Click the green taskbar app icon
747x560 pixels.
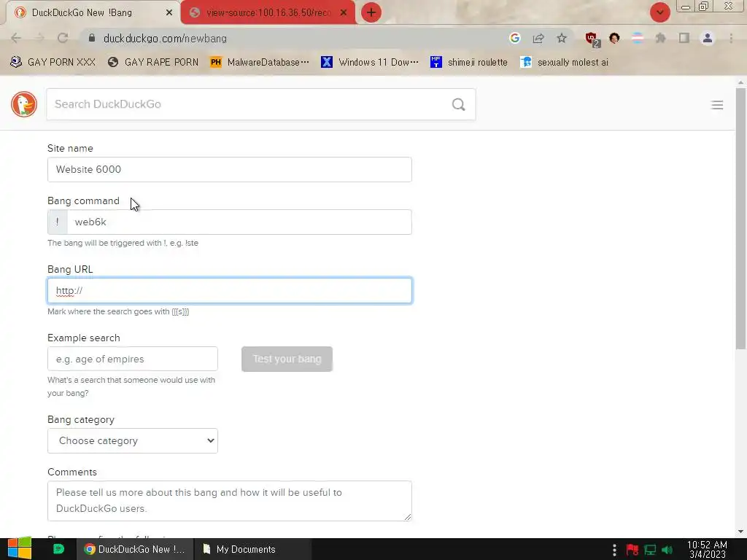point(58,549)
